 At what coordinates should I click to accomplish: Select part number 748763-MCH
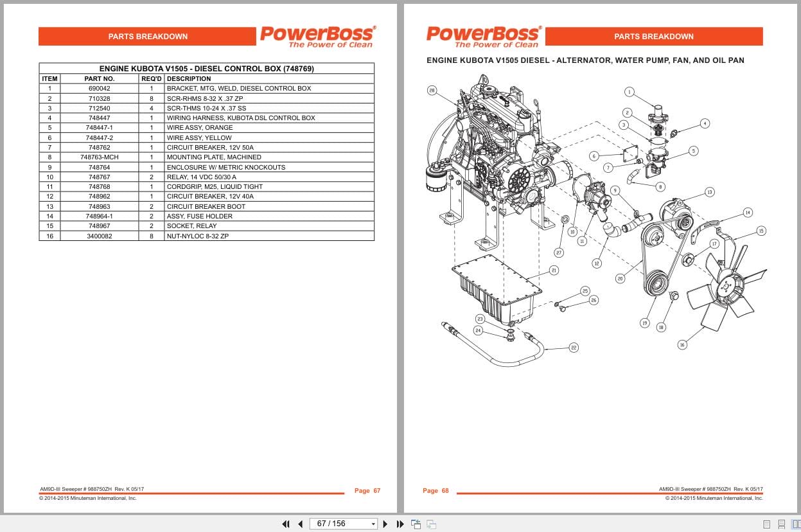99,157
